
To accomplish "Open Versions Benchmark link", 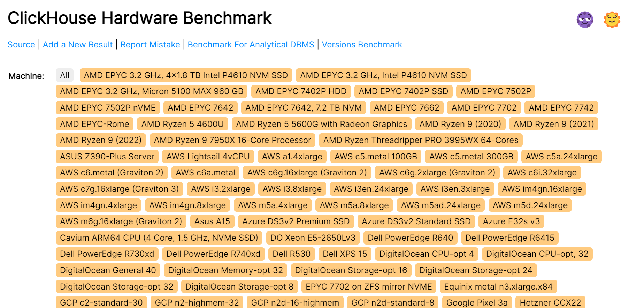I will point(362,45).
